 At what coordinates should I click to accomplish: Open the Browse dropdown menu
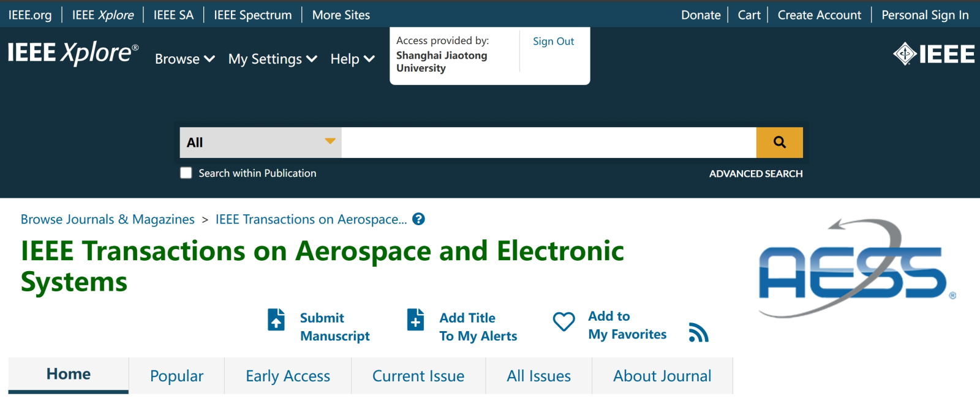[x=185, y=59]
